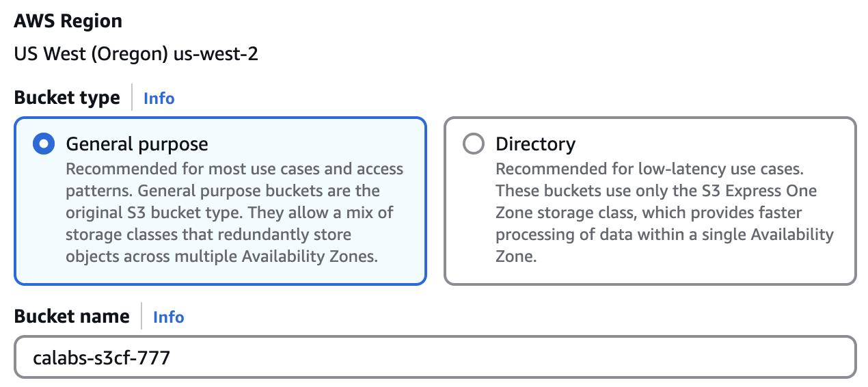
Task: Click the US West (Oregon) region text
Action: pyautogui.click(x=92, y=54)
